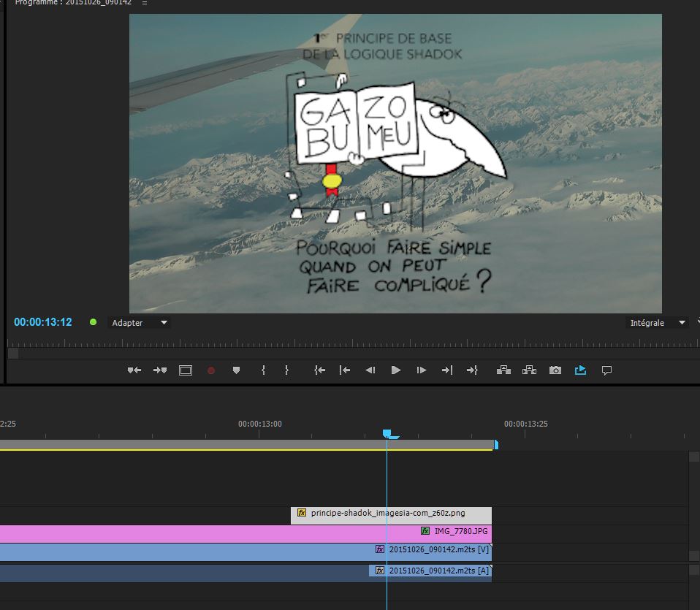
Task: Step back one frame
Action: 370,370
